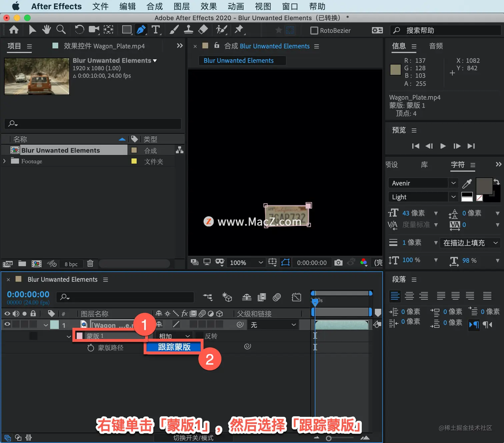Enable the RotoBezier checkbox
Image resolution: width=504 pixels, height=443 pixels.
[x=314, y=31]
